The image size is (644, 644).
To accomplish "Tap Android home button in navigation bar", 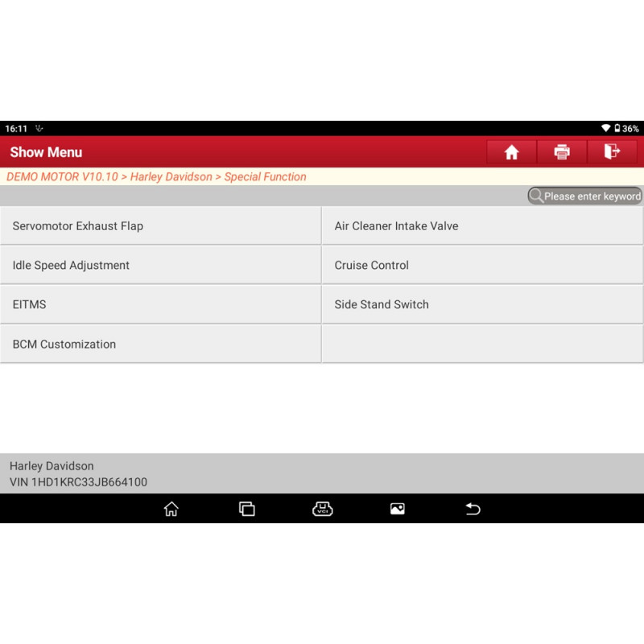I will click(x=171, y=509).
